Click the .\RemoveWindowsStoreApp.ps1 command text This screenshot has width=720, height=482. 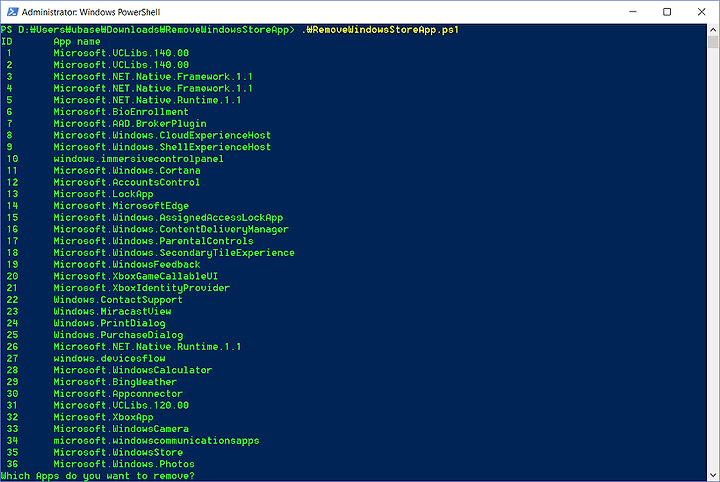click(x=380, y=30)
